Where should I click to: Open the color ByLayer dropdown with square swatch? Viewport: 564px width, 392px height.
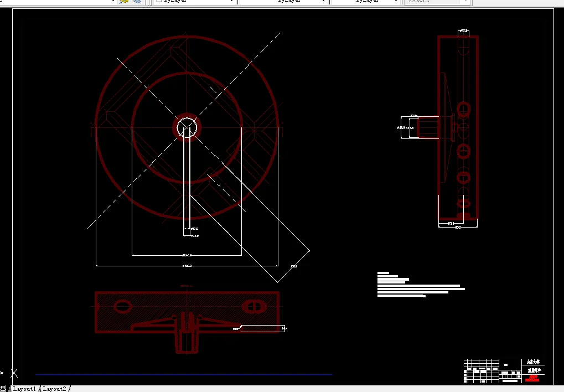195,2
